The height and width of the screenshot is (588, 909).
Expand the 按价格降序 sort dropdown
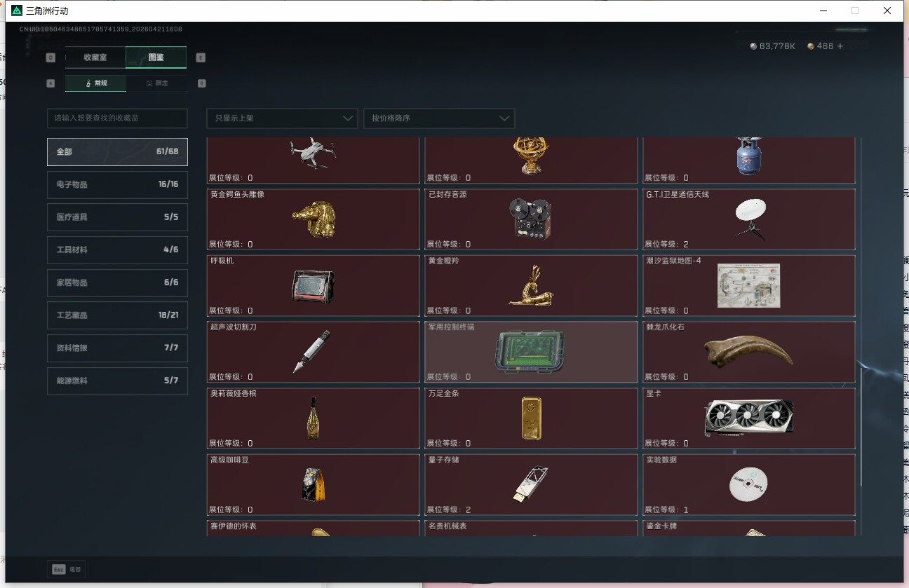click(439, 118)
